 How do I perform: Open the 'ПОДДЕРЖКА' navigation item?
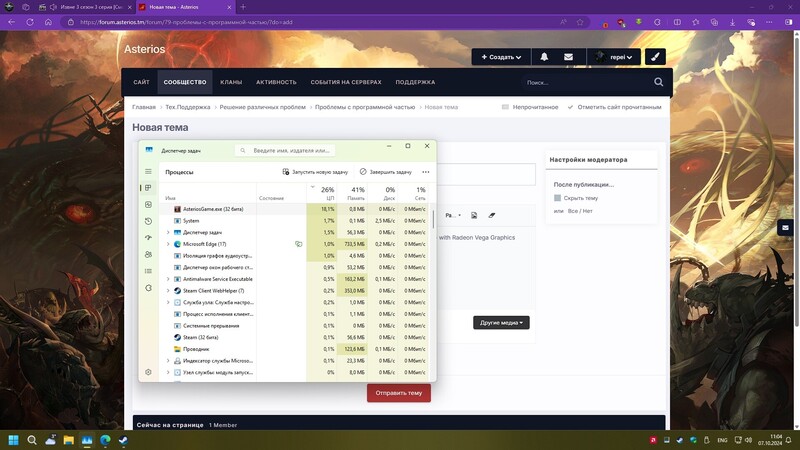click(415, 82)
